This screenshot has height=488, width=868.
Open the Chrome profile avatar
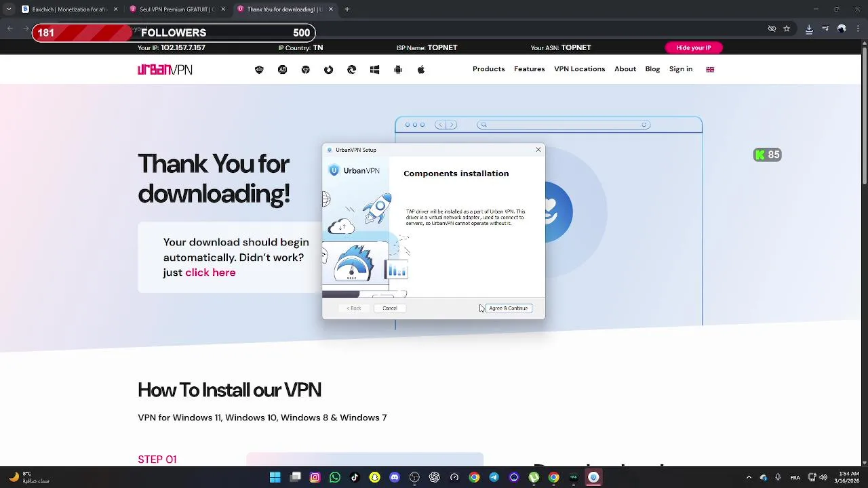[842, 28]
